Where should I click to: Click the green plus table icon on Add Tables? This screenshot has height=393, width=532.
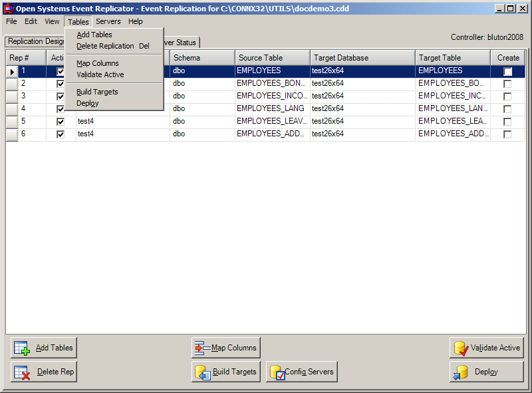22,347
